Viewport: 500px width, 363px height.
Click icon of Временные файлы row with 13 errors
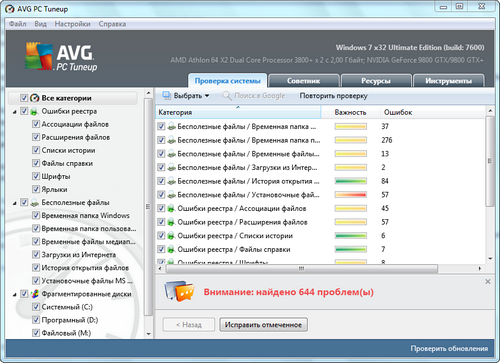coord(171,154)
